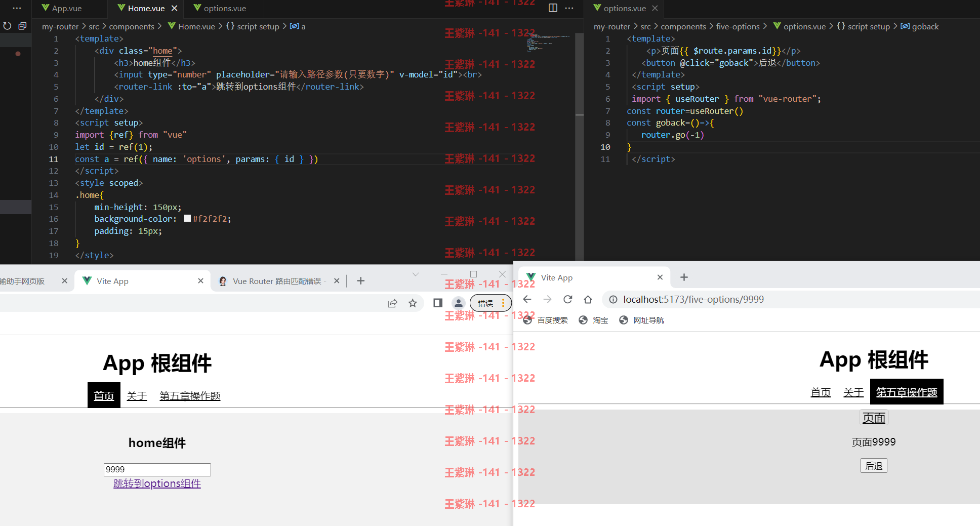Close Vite App tab in right browser
The image size is (980, 526).
point(660,277)
